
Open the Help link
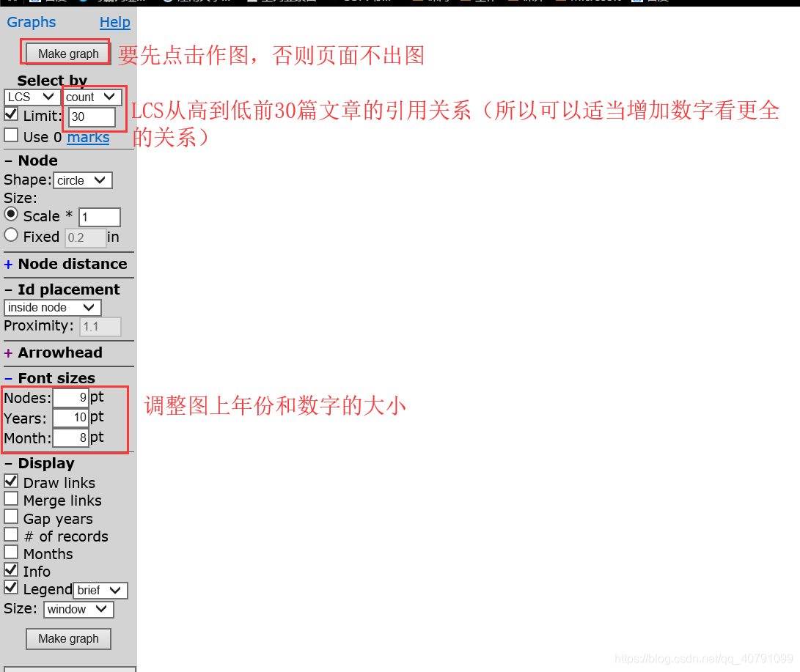[x=114, y=22]
